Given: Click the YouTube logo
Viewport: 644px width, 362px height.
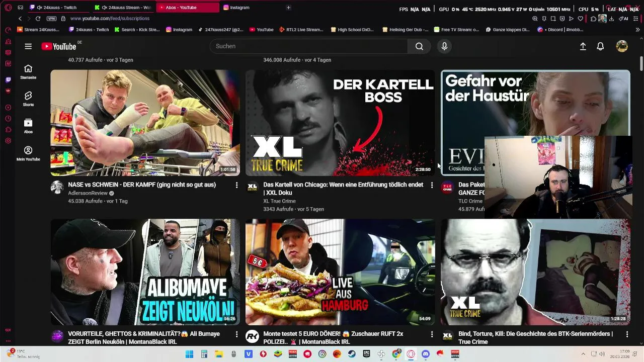Looking at the screenshot, I should pos(58,46).
